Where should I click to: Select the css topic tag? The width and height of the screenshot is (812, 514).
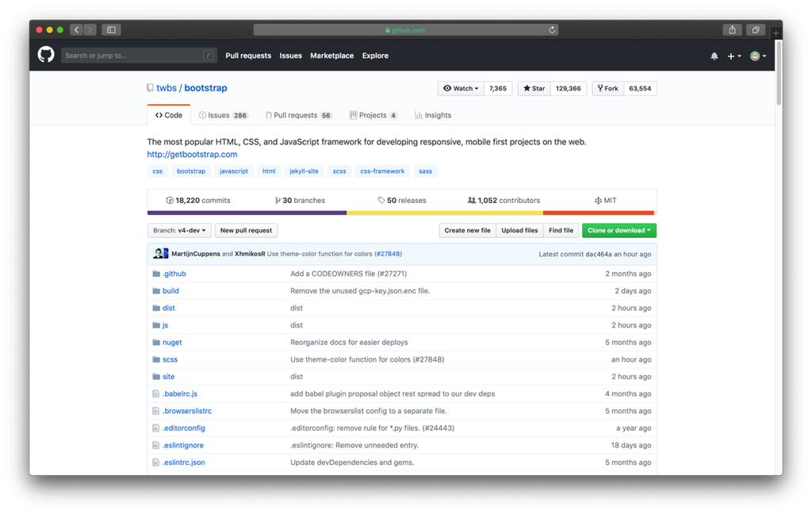coord(158,171)
